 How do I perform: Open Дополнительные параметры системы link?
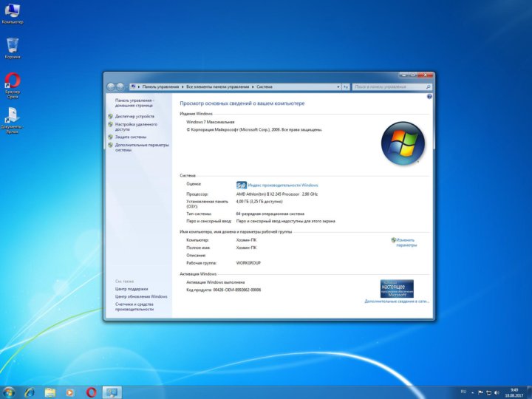coord(142,147)
